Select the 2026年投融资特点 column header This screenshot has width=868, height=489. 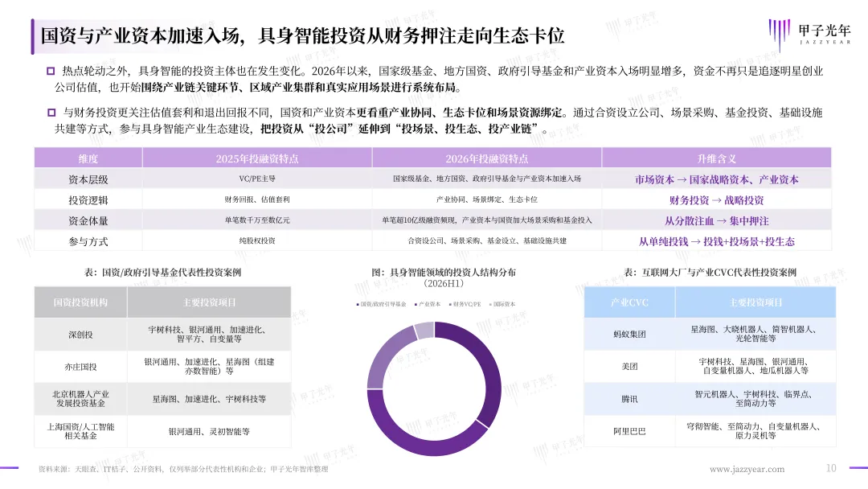[486, 158]
